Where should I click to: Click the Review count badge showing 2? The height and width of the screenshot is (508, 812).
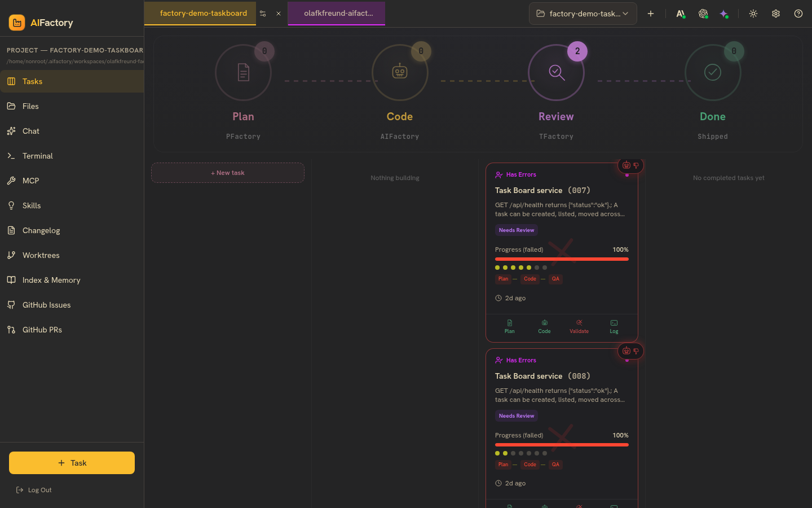[x=577, y=51]
